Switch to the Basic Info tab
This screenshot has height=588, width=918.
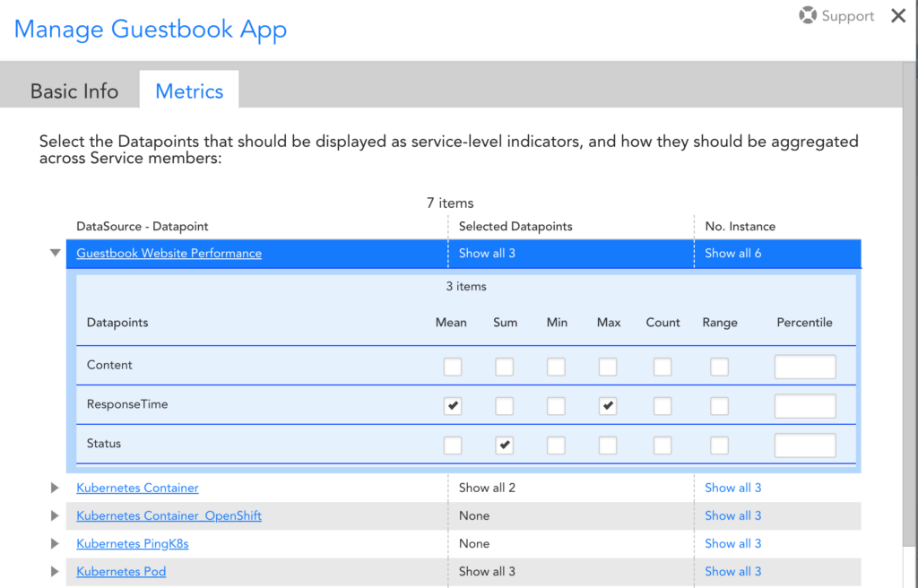point(74,91)
